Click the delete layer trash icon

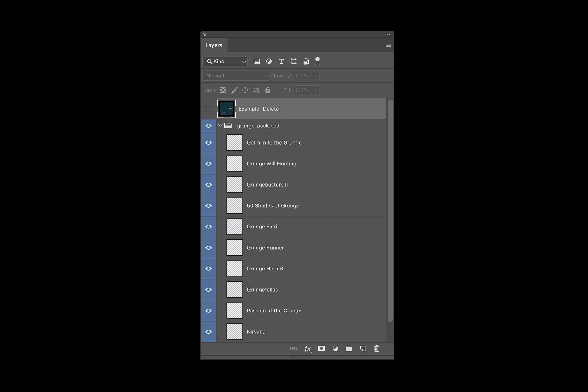pos(376,349)
